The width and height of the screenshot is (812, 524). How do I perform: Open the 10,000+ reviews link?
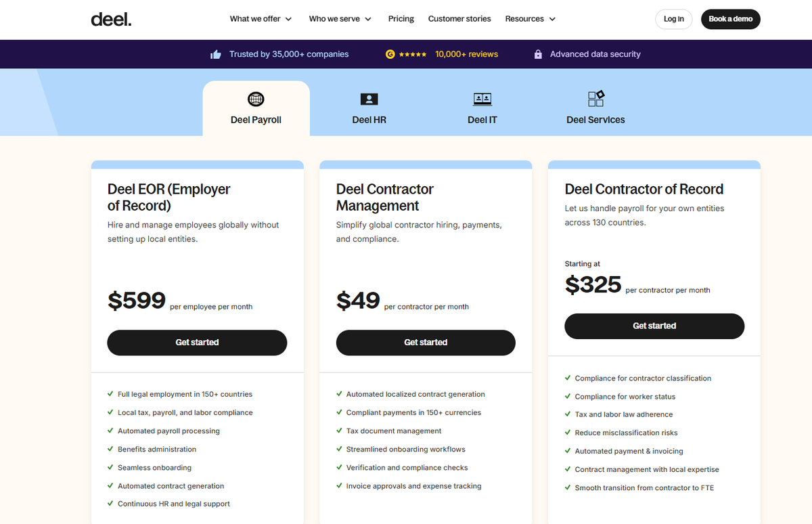(466, 54)
